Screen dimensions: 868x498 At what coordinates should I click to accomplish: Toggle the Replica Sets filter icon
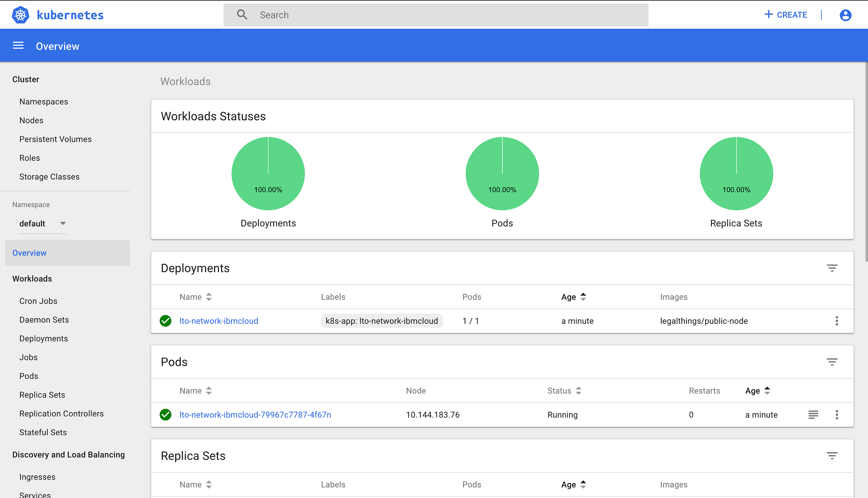pos(832,455)
